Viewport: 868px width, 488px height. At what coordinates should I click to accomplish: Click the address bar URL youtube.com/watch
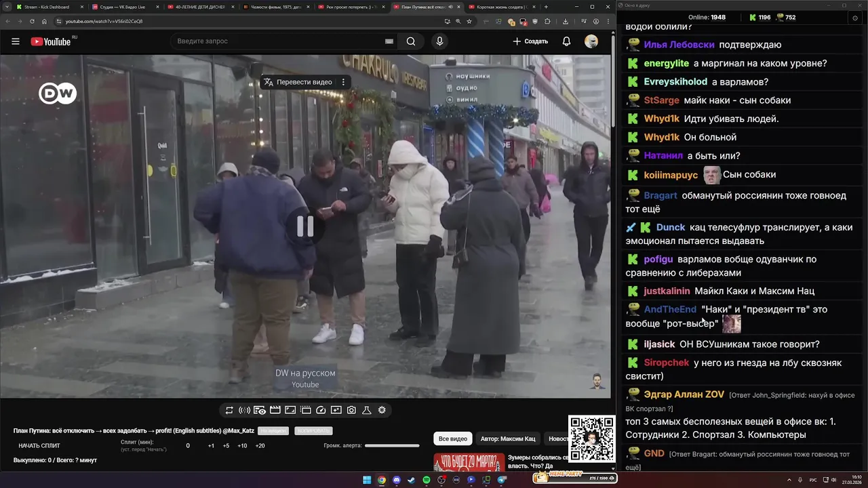104,21
